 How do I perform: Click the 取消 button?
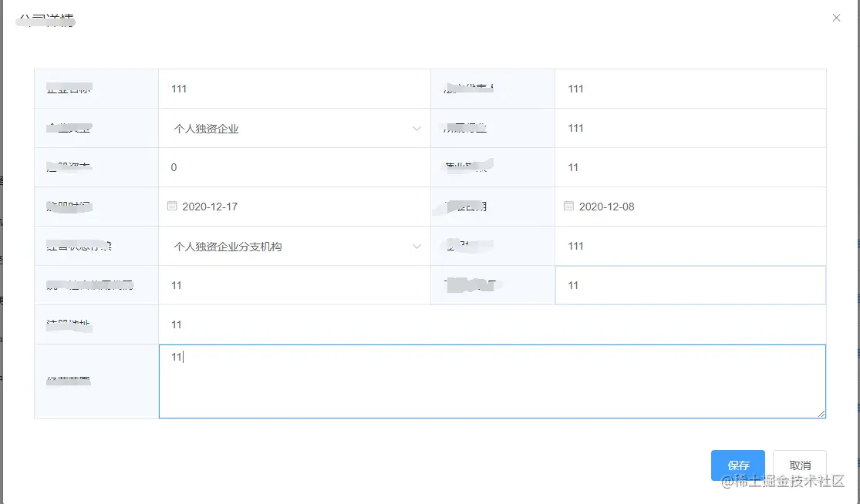pos(800,465)
